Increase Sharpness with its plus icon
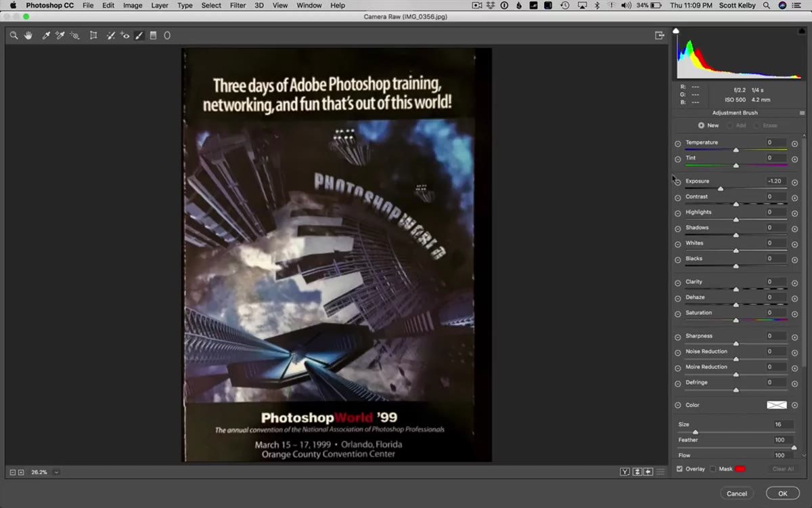 794,337
